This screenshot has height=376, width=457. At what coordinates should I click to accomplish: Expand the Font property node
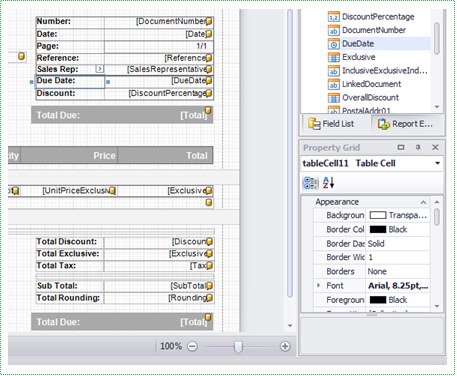(318, 285)
